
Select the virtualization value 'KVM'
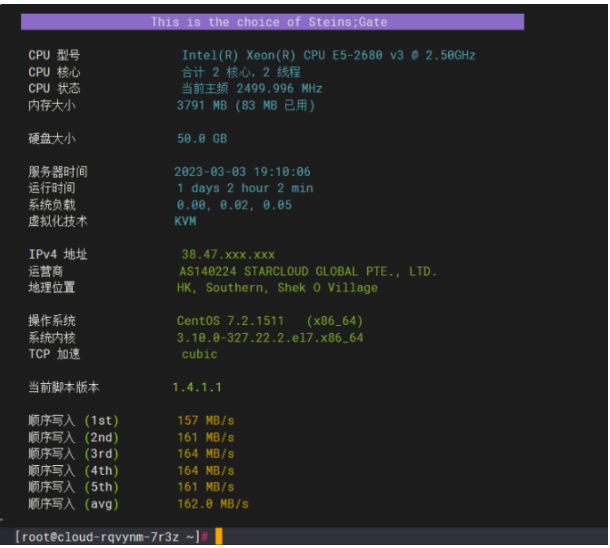point(185,221)
